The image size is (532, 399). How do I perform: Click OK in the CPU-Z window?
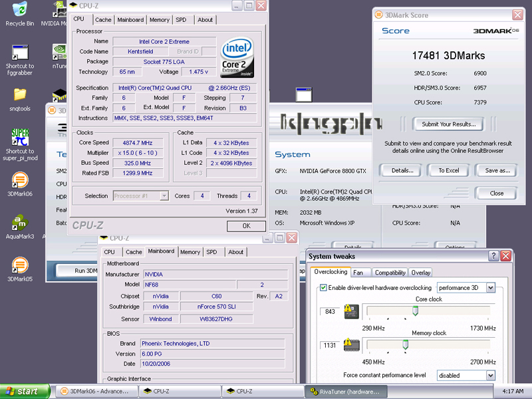[x=246, y=226]
